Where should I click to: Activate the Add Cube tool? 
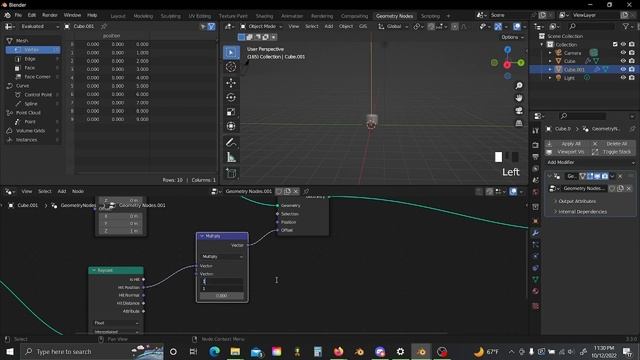point(231,173)
